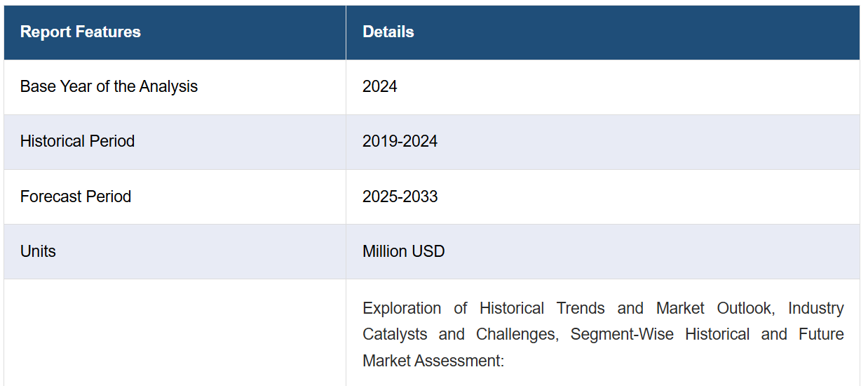Screen dimensions: 868x386
Task: Click the word Exploration in the last row
Action: 402,308
